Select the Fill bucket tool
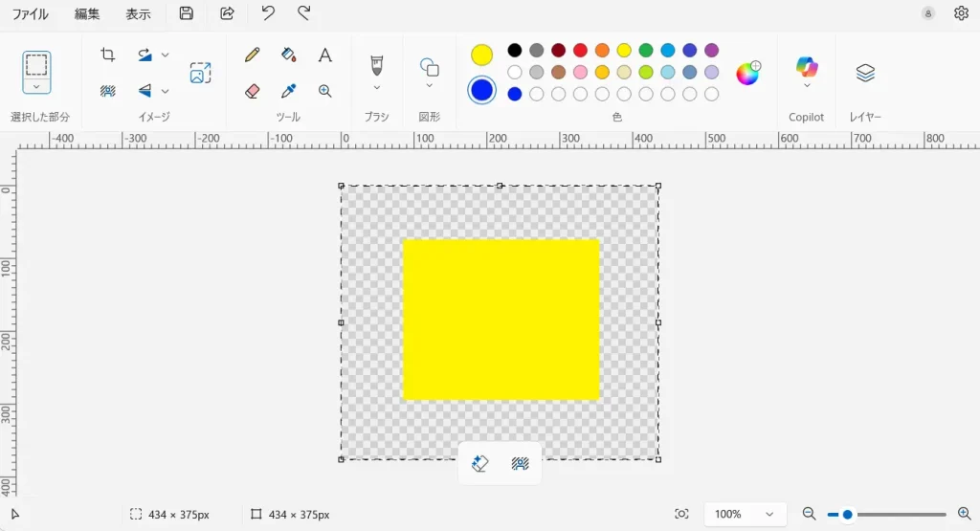The width and height of the screenshot is (980, 531). pos(288,55)
